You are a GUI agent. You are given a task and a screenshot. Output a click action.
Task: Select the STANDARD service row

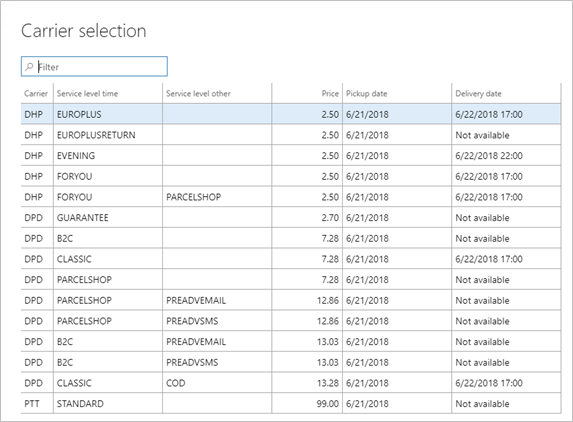[x=291, y=404]
